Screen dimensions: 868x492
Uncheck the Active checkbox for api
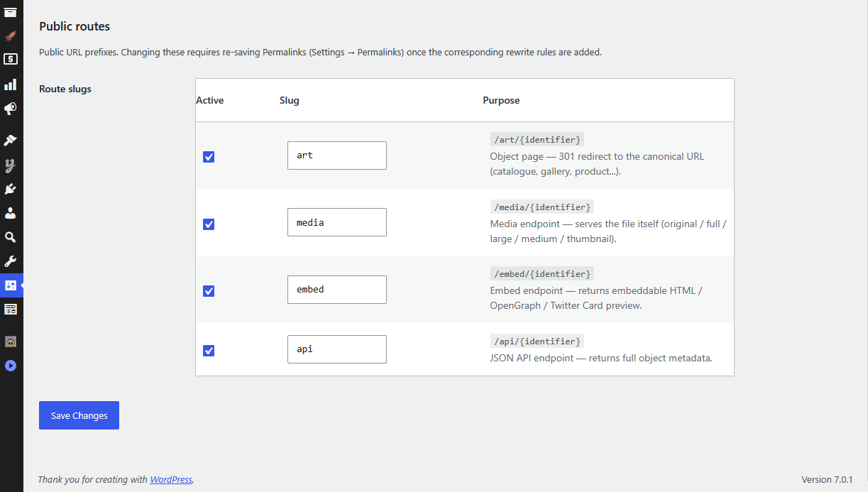click(x=209, y=351)
